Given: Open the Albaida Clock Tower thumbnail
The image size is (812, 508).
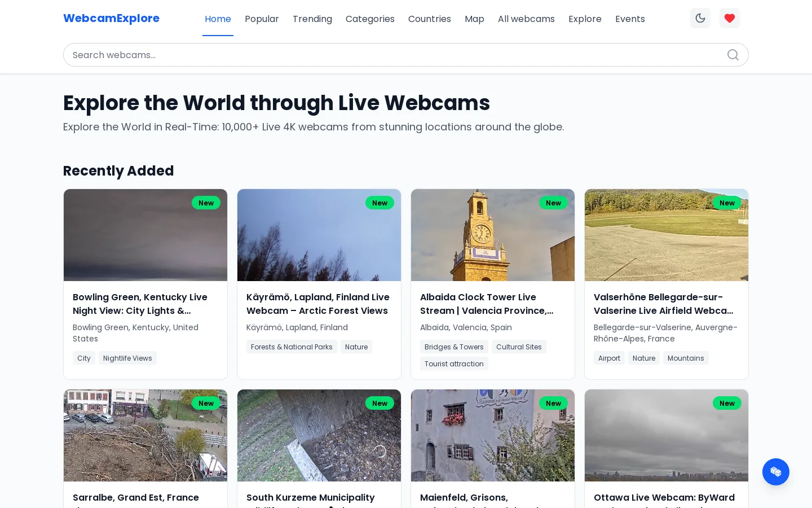Looking at the screenshot, I should [x=493, y=235].
